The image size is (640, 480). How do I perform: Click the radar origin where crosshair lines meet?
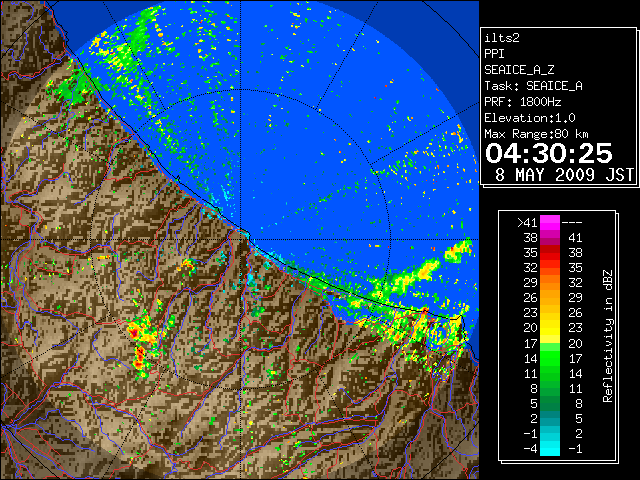click(241, 240)
